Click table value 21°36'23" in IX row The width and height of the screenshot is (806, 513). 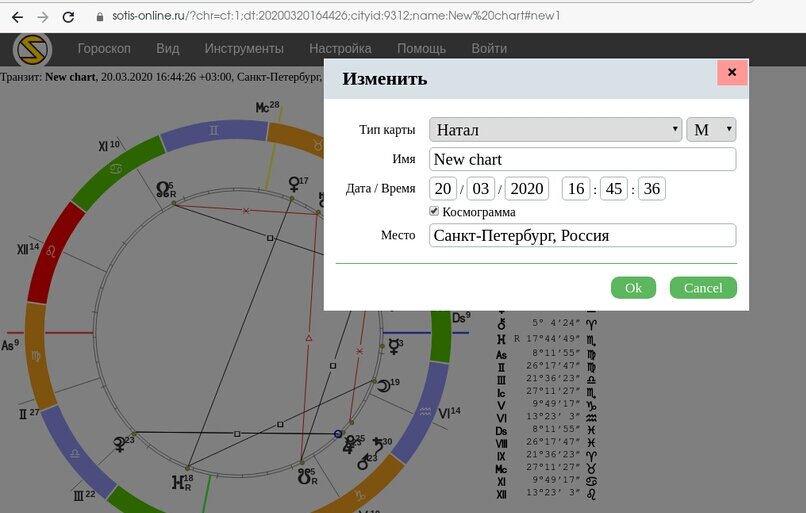[553, 454]
